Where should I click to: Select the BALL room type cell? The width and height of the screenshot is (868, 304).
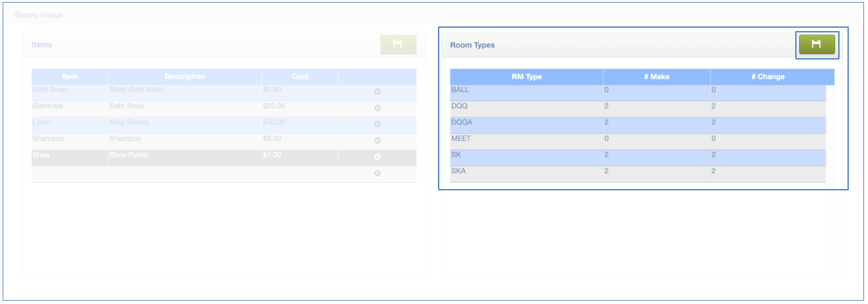point(527,89)
